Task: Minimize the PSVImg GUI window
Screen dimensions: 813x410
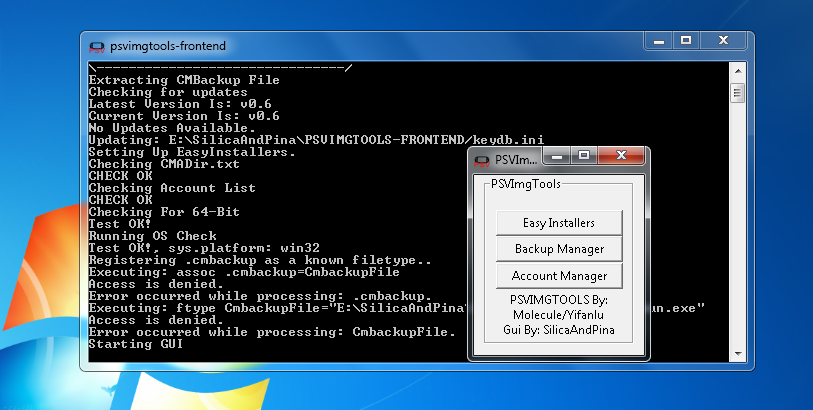Action: 559,156
